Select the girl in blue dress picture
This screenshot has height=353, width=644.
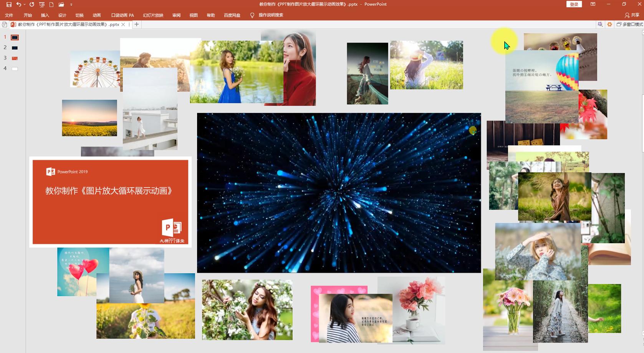point(237,72)
